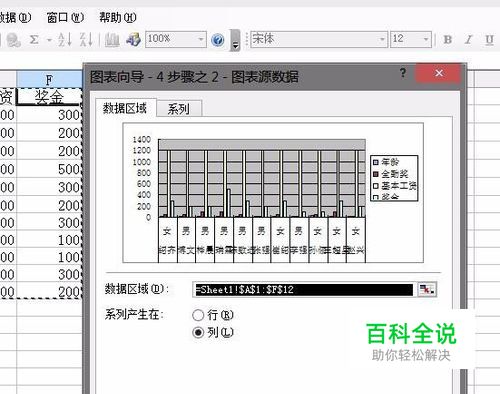Screen dimensions: 500x394
Task: Click the chart preview thumbnail
Action: pyautogui.click(x=273, y=193)
